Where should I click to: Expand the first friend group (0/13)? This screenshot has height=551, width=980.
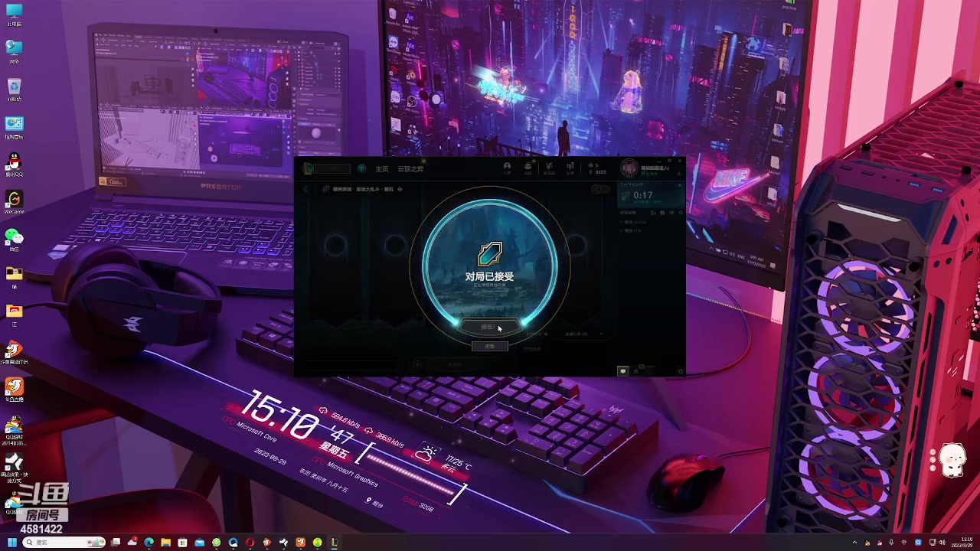tap(634, 222)
